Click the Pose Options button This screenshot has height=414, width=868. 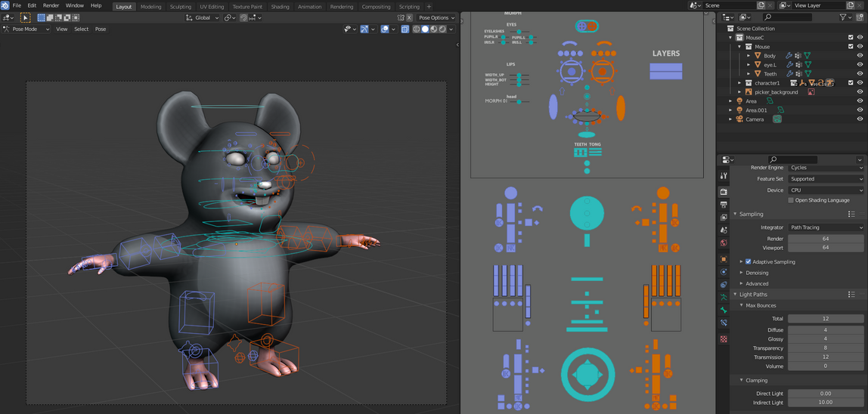pyautogui.click(x=436, y=17)
